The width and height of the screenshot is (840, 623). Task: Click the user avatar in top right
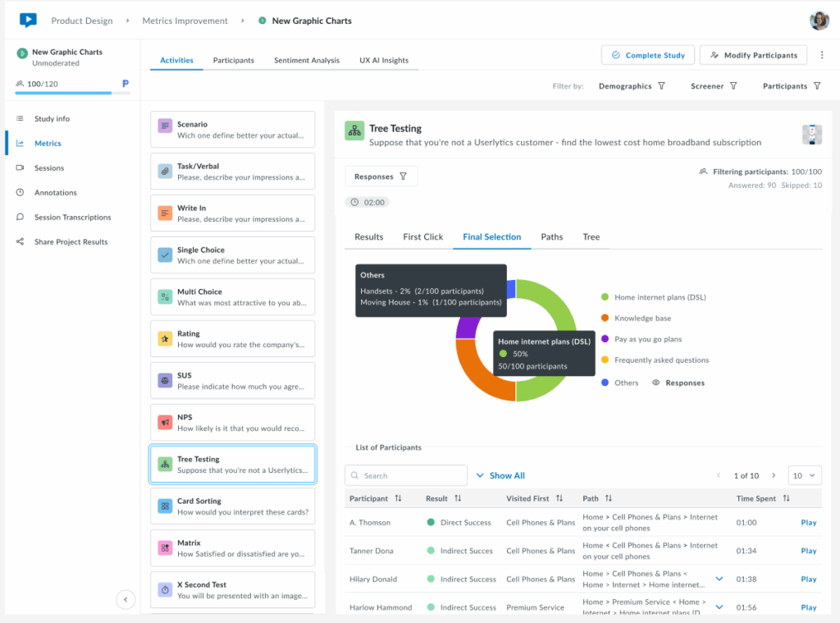coord(819,21)
